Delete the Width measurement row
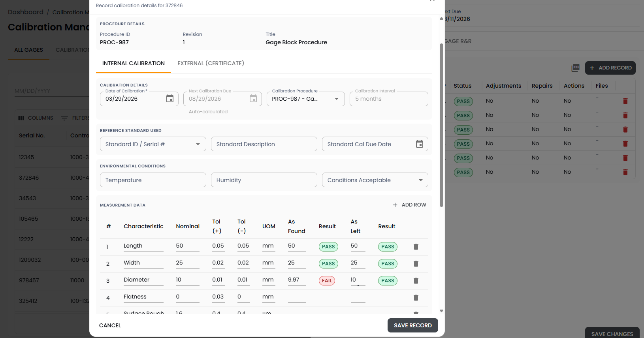The height and width of the screenshot is (338, 644). pos(416,264)
